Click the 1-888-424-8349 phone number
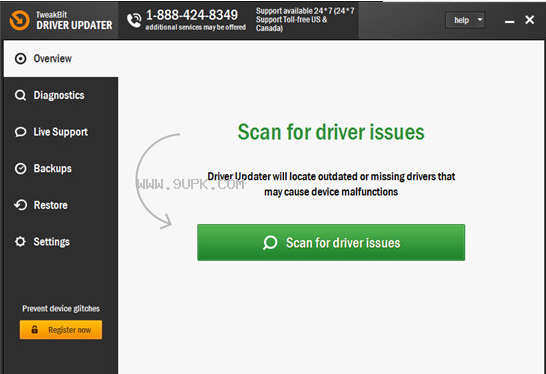Image resolution: width=546 pixels, height=374 pixels. pos(192,15)
